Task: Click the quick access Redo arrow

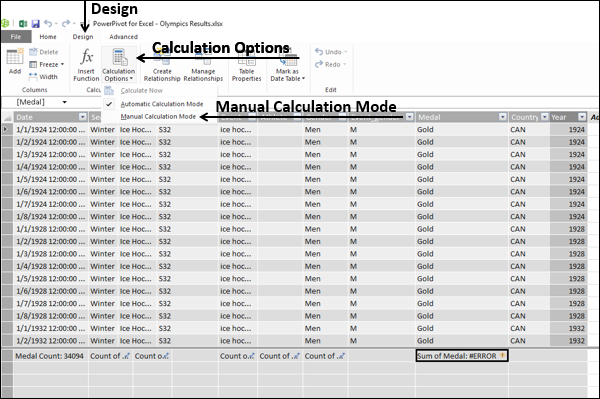Action: coord(66,23)
